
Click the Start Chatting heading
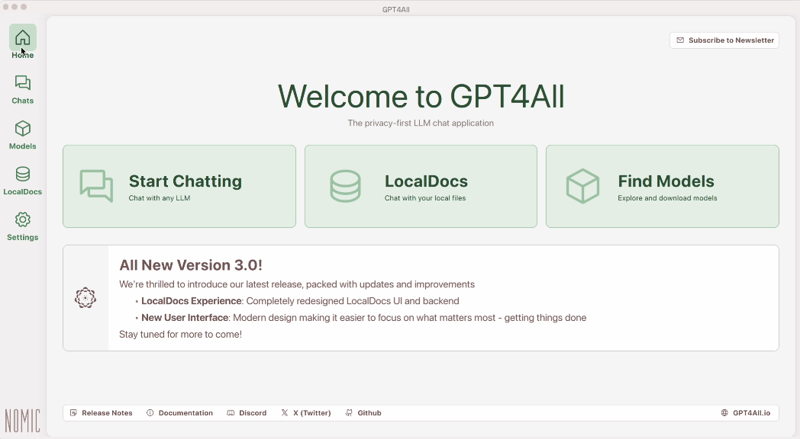coord(185,181)
